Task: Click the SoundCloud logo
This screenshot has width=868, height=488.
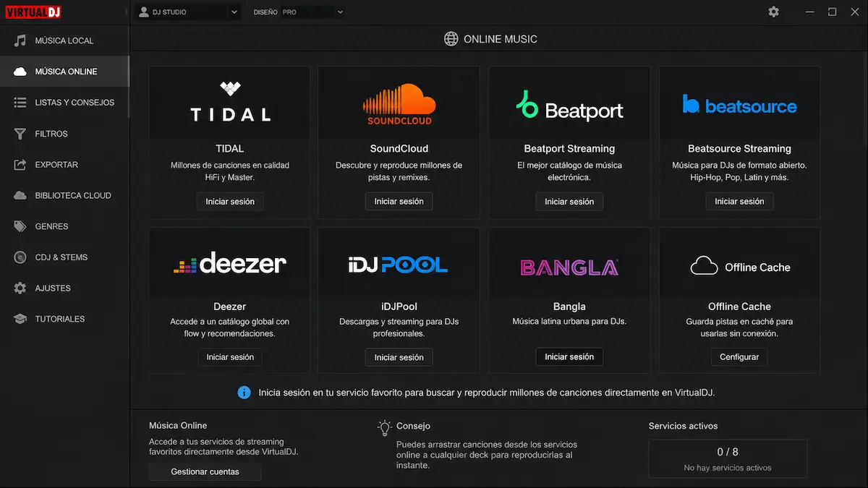Action: click(x=399, y=103)
